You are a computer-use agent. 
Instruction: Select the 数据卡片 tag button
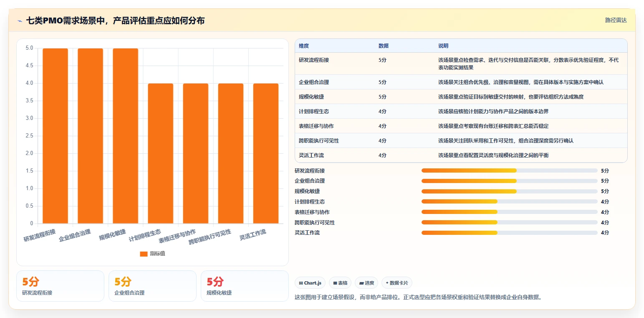point(397,283)
